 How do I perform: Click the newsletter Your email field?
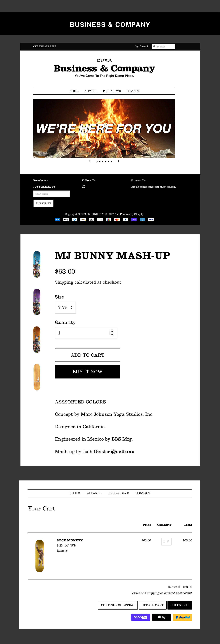pyautogui.click(x=52, y=194)
